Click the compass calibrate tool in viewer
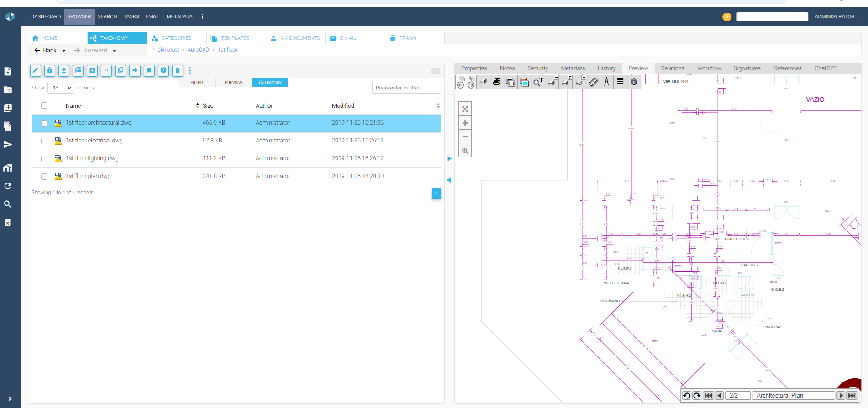This screenshot has height=408, width=868. [606, 82]
